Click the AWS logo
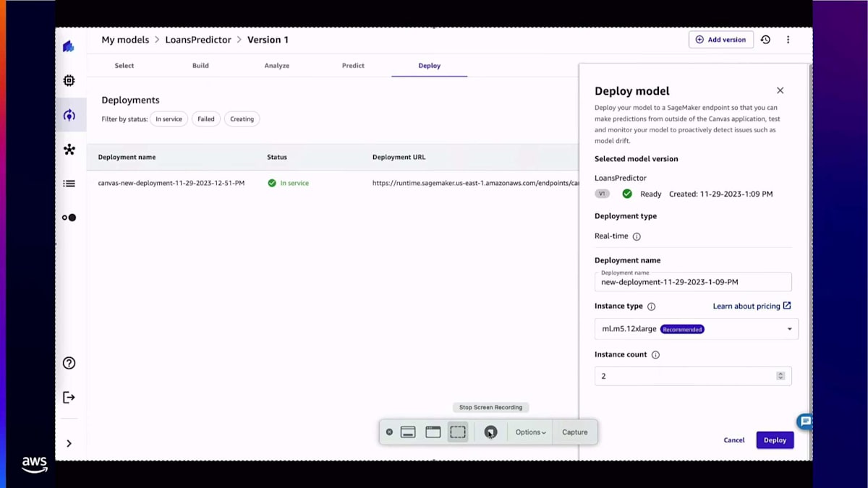 point(34,465)
